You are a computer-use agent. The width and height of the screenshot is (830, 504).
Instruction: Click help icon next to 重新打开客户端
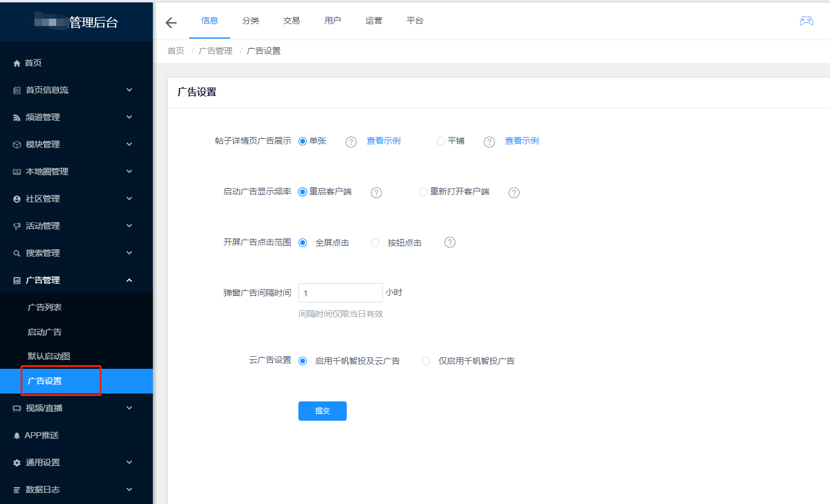tap(514, 193)
